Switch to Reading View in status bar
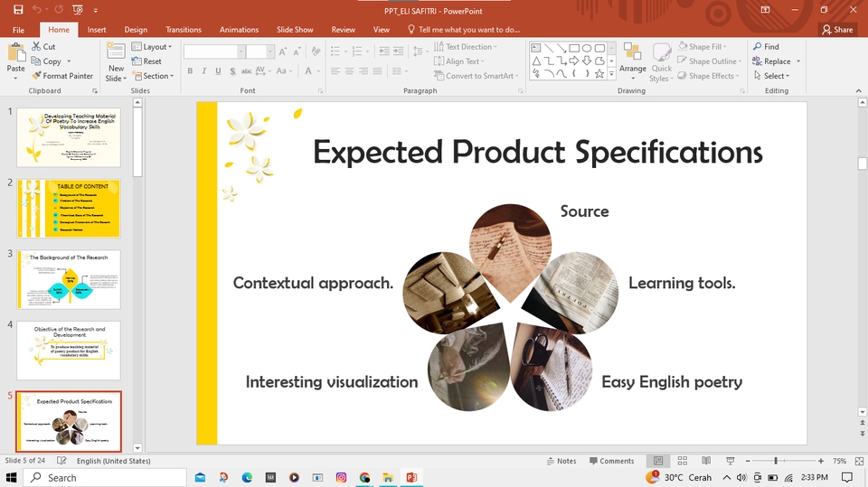This screenshot has height=487, width=868. pos(705,461)
